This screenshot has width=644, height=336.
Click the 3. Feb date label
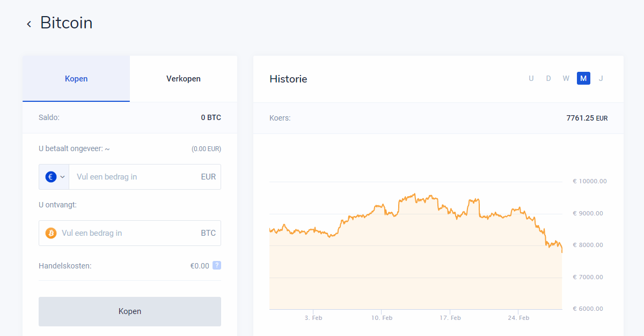point(313,318)
